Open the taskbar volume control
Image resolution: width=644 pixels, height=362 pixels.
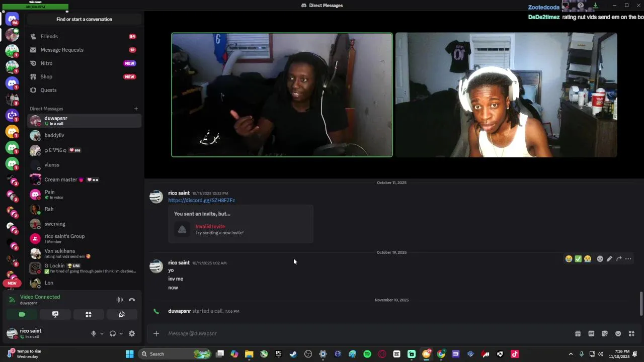tap(600, 354)
